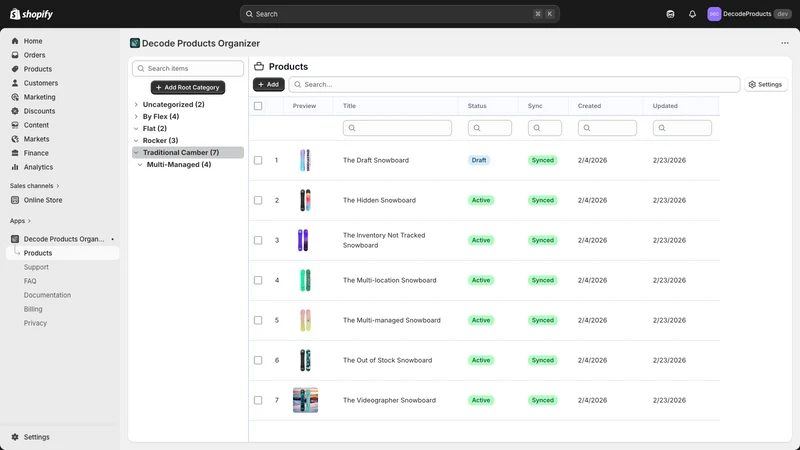Open Documentation in the app submenu
This screenshot has height=450, width=800.
coord(47,295)
